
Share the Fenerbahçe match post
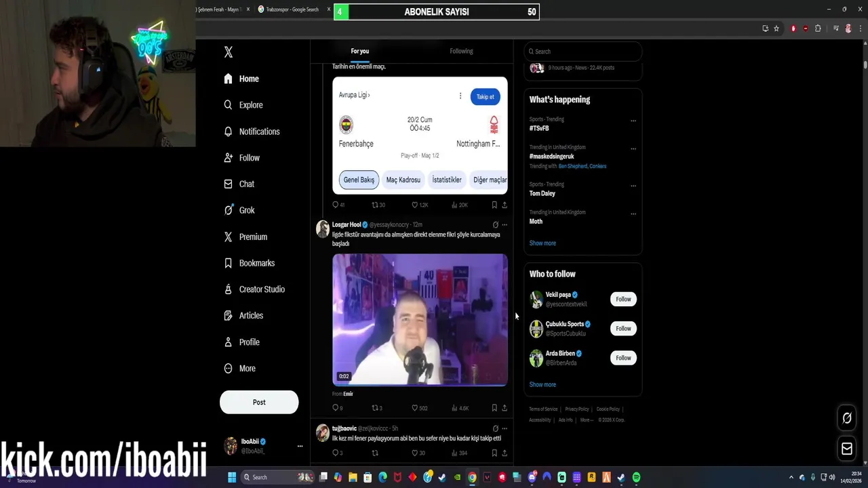505,205
